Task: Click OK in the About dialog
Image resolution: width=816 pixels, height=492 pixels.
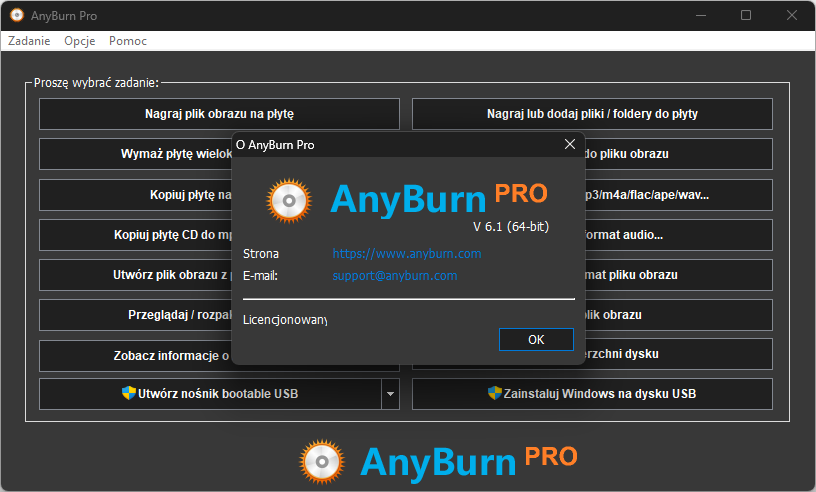Action: 536,339
